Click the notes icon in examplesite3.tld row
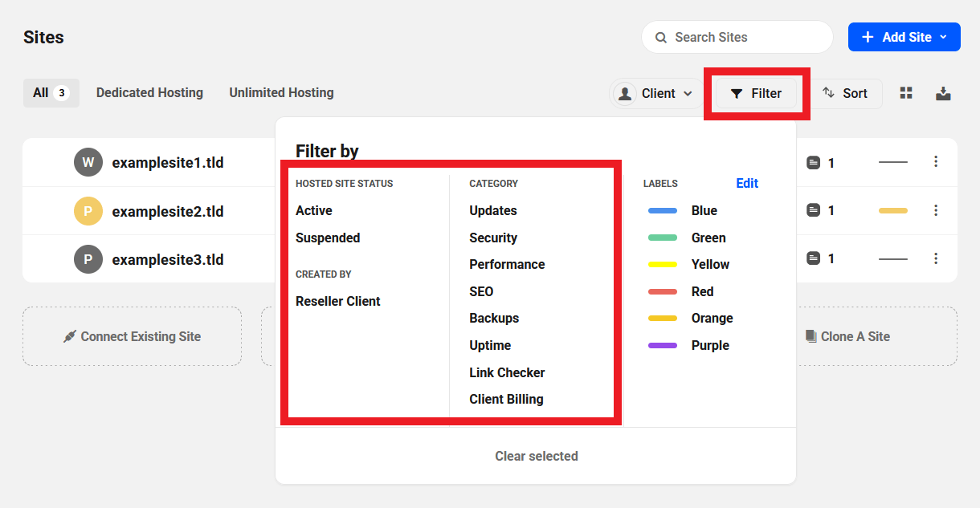Viewport: 980px width, 508px height. (x=813, y=258)
